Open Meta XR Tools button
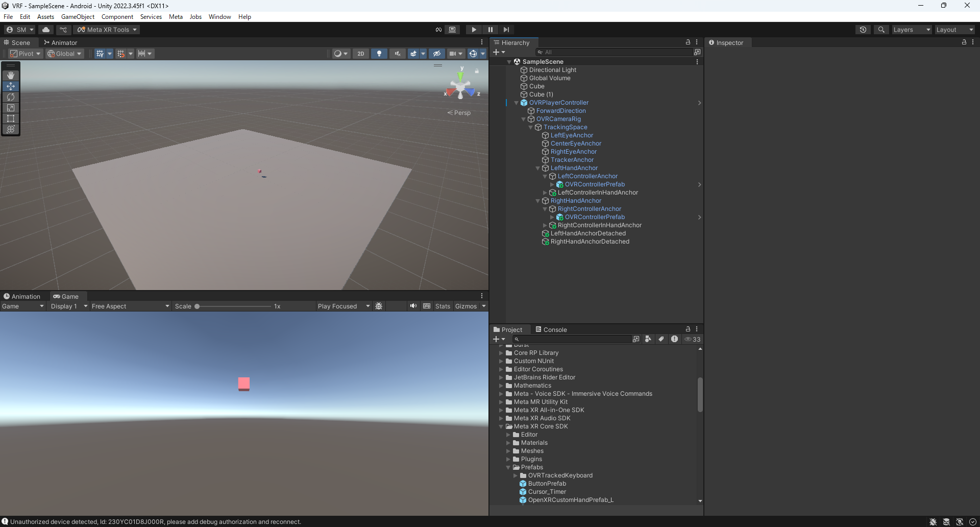This screenshot has width=980, height=527. point(107,30)
